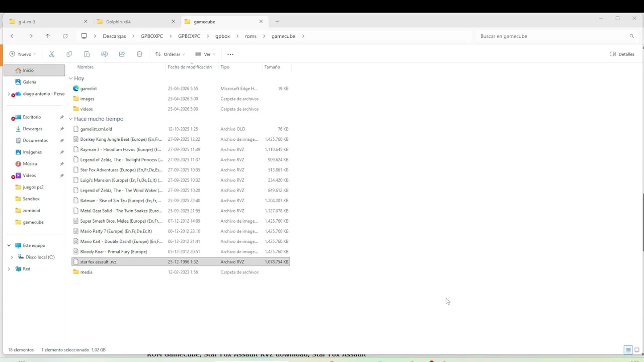Open the Ver dropdown menu
The image size is (644, 362).
[205, 54]
